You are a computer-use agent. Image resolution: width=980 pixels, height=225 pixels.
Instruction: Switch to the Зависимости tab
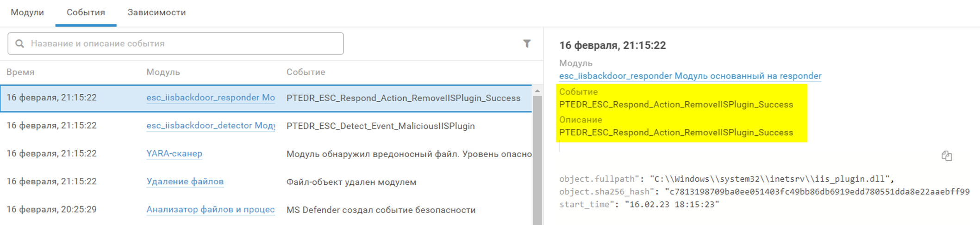[x=156, y=12]
